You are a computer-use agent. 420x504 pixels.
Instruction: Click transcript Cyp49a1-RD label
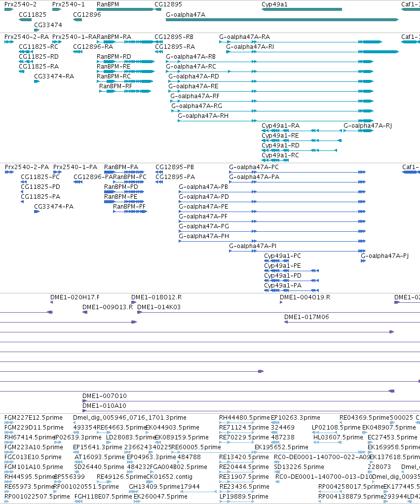[x=281, y=145]
